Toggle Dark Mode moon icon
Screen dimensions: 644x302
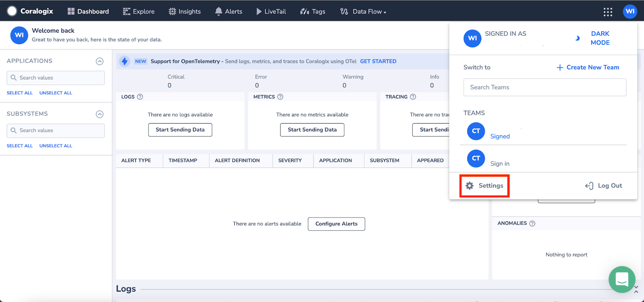(x=577, y=38)
